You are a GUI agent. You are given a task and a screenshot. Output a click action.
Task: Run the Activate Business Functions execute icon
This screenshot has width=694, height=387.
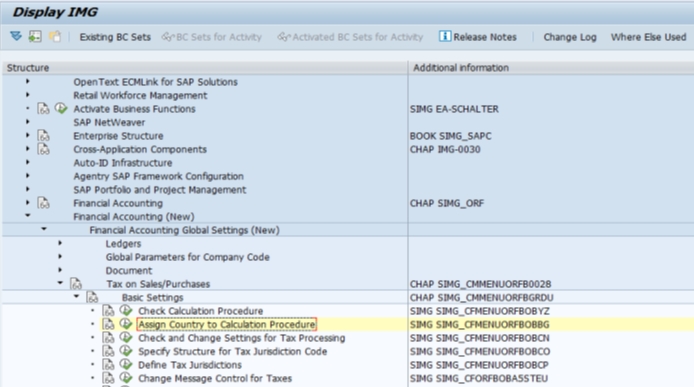(x=61, y=108)
